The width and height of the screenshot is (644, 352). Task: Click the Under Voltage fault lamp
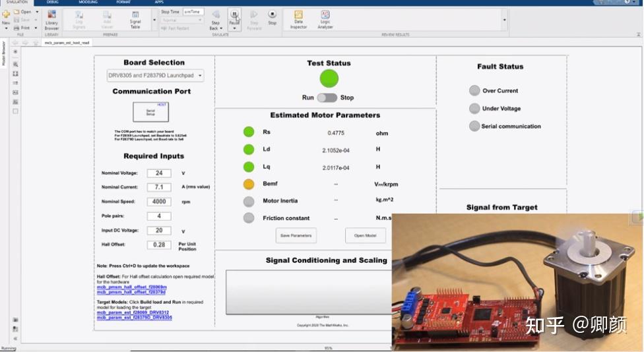[x=474, y=108]
